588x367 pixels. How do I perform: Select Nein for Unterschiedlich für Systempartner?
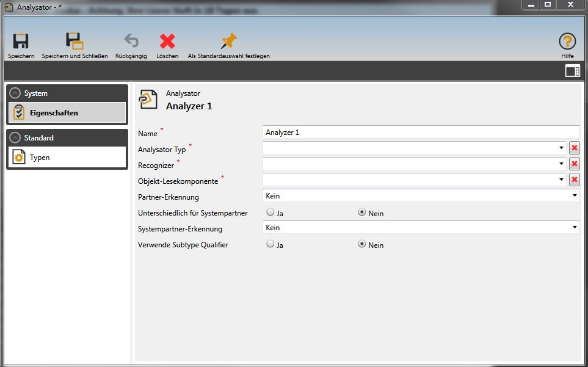point(362,213)
